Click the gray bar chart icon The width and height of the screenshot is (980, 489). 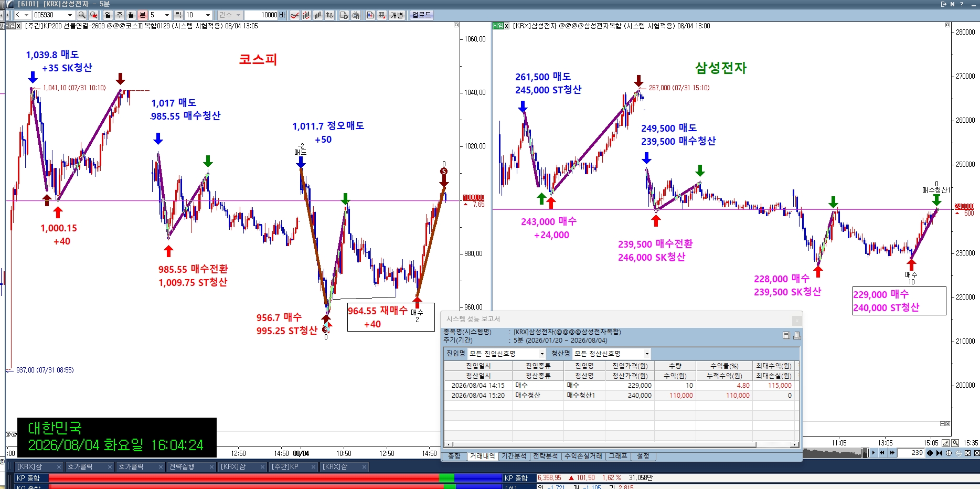click(x=318, y=15)
